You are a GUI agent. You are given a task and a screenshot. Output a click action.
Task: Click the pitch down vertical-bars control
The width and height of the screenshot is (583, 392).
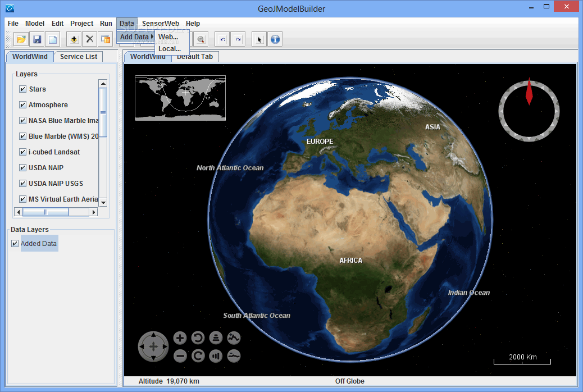(x=216, y=356)
